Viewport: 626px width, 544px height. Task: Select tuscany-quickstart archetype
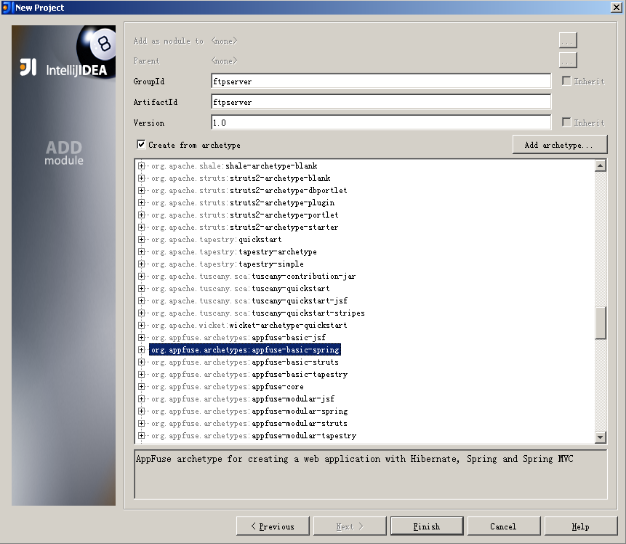(240, 289)
